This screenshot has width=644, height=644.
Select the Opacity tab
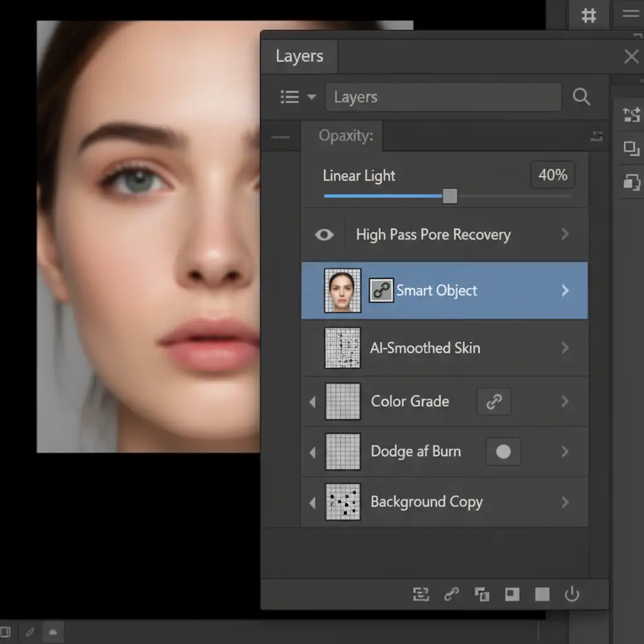point(345,136)
